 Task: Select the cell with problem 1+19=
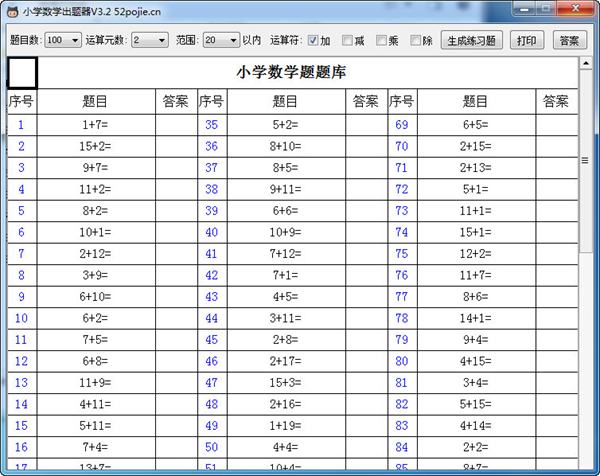click(286, 425)
